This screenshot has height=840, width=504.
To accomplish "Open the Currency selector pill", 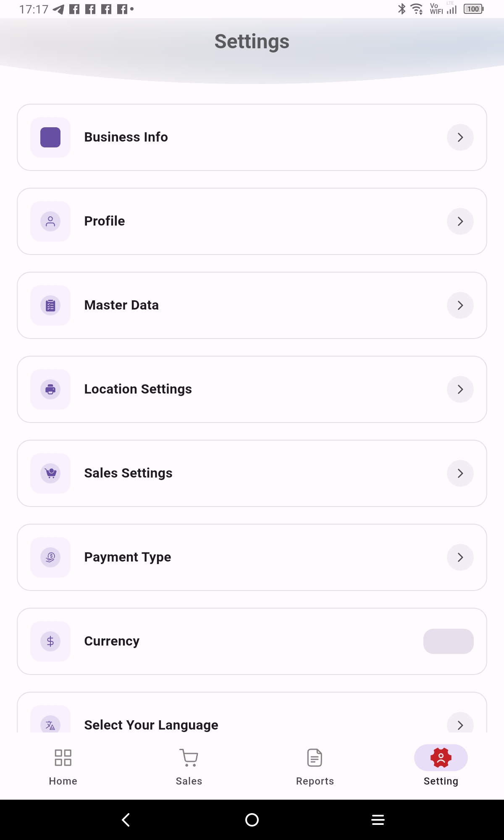I will click(448, 641).
